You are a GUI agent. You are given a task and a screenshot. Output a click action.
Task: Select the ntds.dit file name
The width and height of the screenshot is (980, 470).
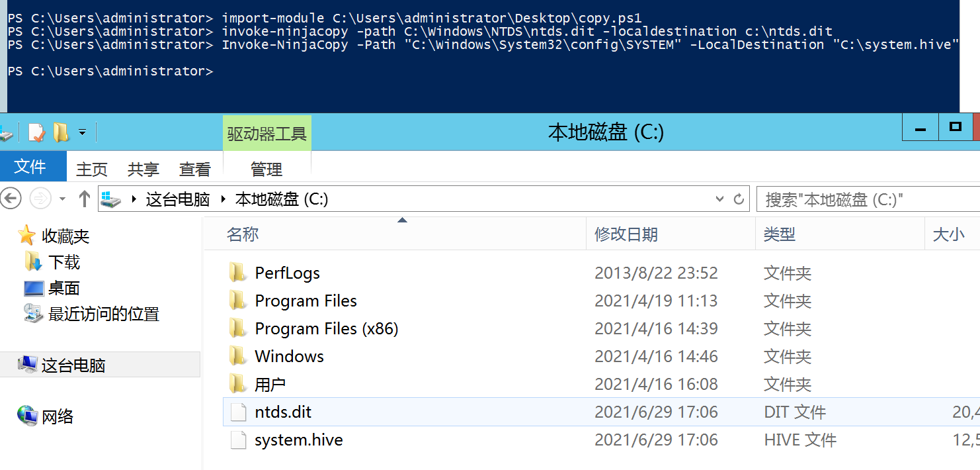click(283, 412)
